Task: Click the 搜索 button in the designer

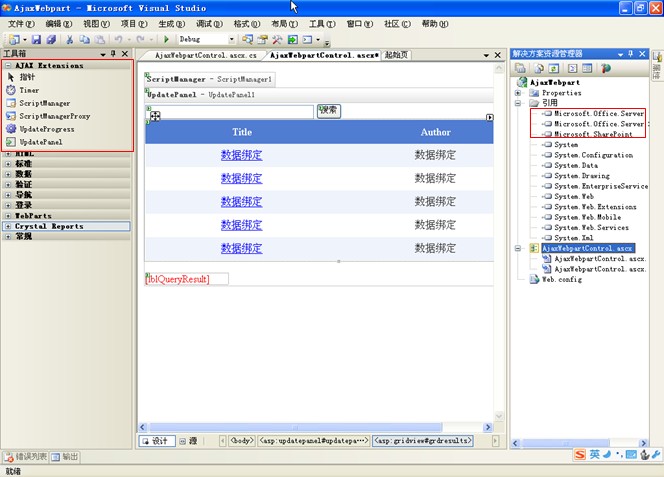Action: [x=329, y=111]
